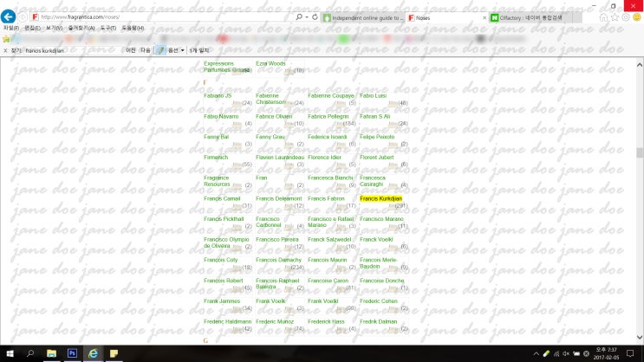Open Fredrik Dalman link
The image size is (644, 362).
378,322
